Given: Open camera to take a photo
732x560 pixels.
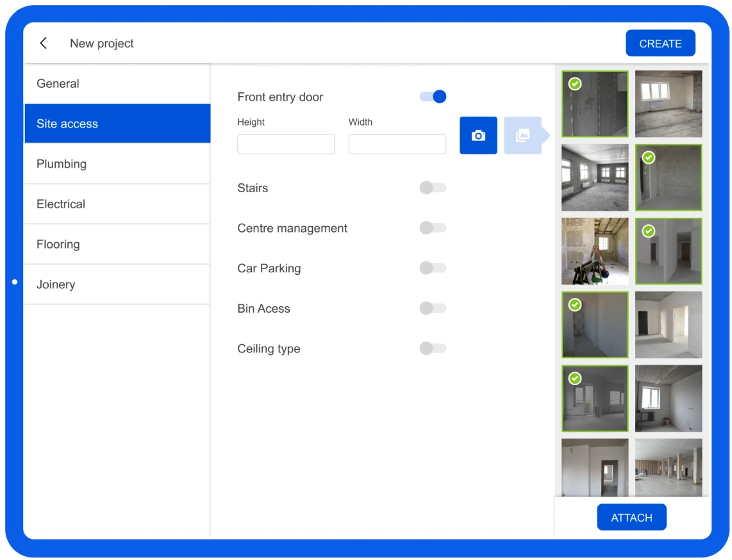Looking at the screenshot, I should (x=478, y=135).
